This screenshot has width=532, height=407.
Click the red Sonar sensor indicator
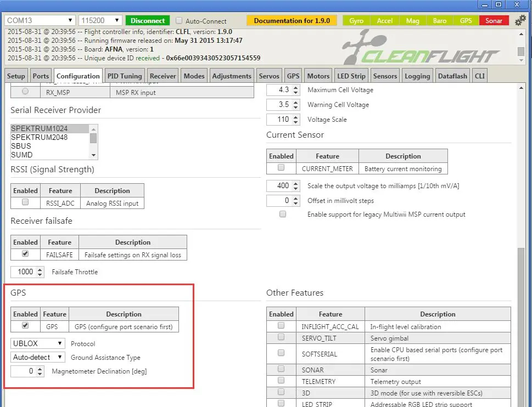494,21
